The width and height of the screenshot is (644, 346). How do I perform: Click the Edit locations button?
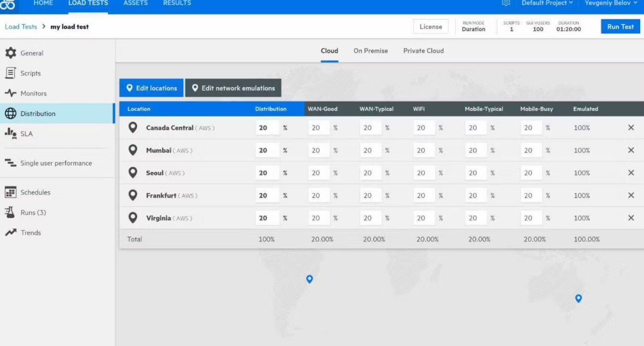coord(152,88)
